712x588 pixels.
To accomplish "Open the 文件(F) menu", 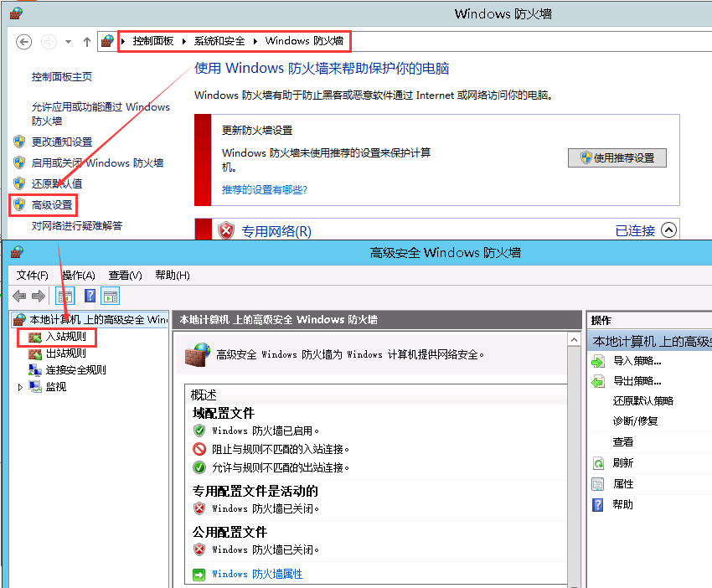I will [33, 275].
